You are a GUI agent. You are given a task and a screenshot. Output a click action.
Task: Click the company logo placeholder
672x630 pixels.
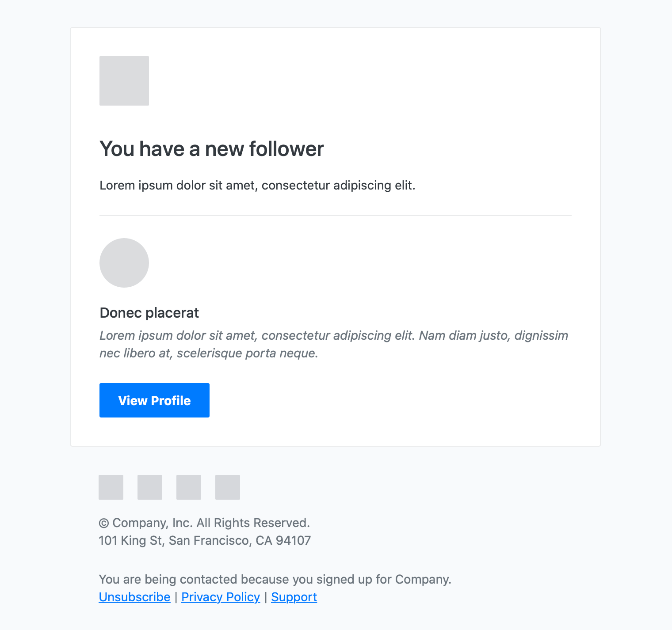(x=124, y=81)
